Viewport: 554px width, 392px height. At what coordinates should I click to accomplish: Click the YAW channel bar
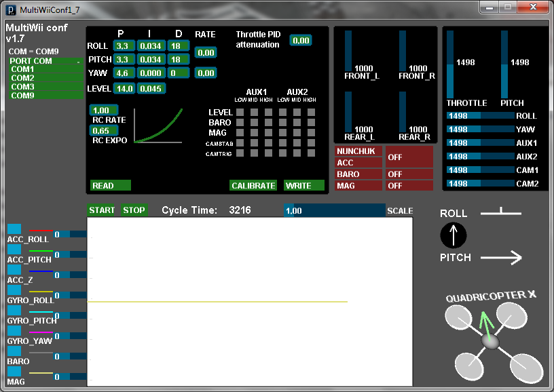(x=481, y=129)
